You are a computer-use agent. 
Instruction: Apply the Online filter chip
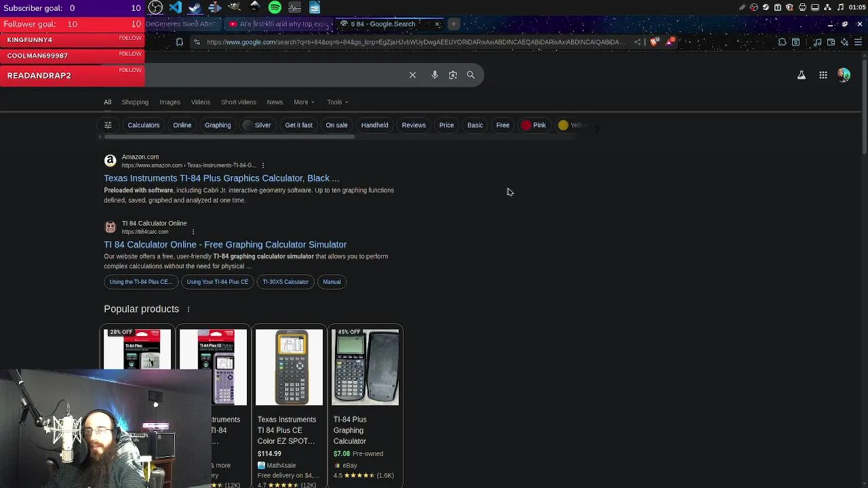(182, 125)
